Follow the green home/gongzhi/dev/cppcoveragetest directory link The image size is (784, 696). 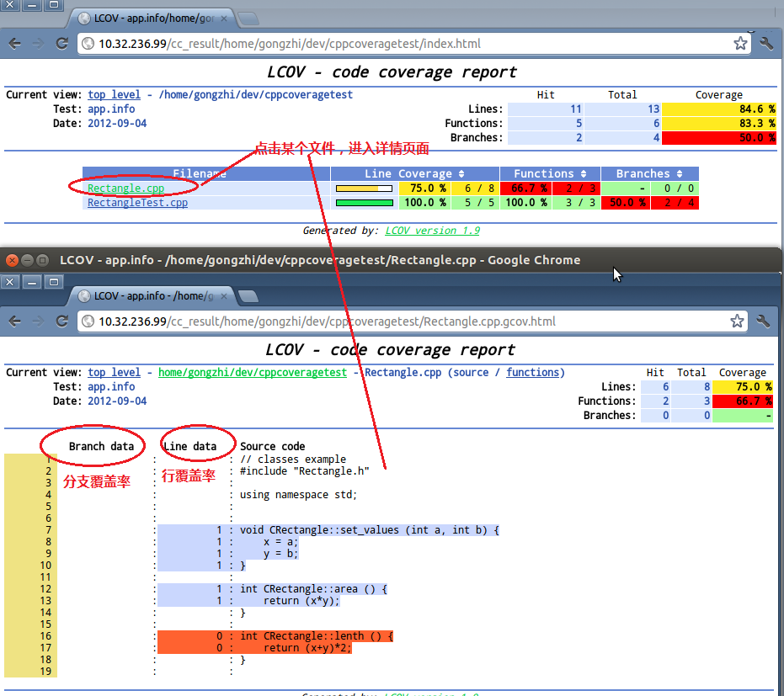[x=252, y=373]
